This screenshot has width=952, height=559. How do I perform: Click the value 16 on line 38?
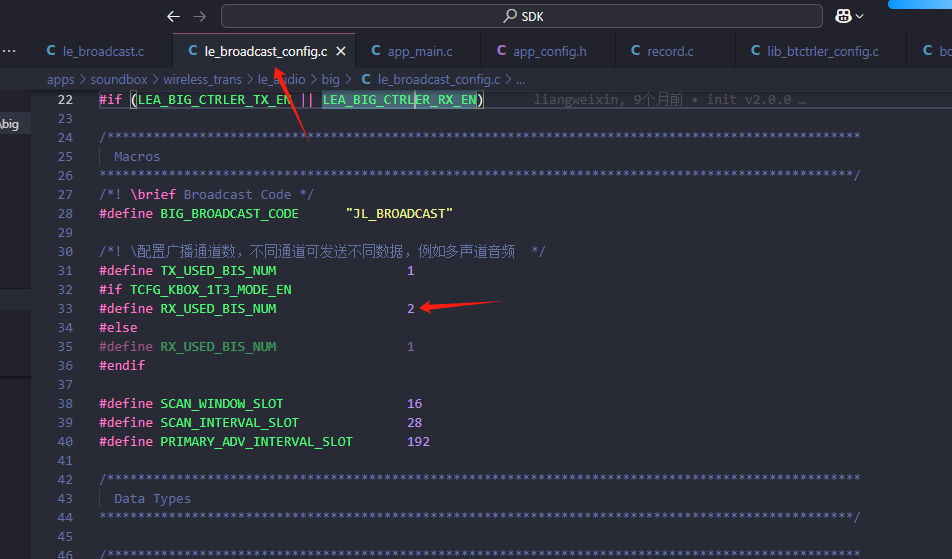point(414,404)
